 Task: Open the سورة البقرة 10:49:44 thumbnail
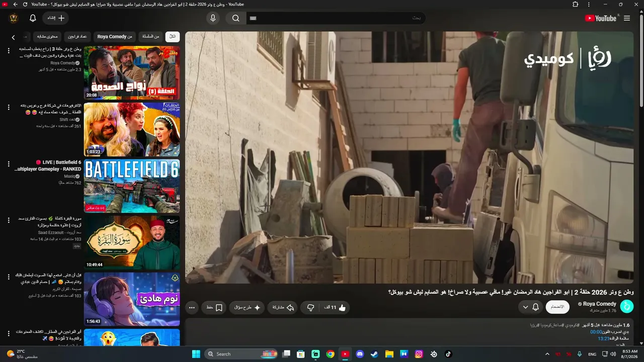[x=132, y=243]
